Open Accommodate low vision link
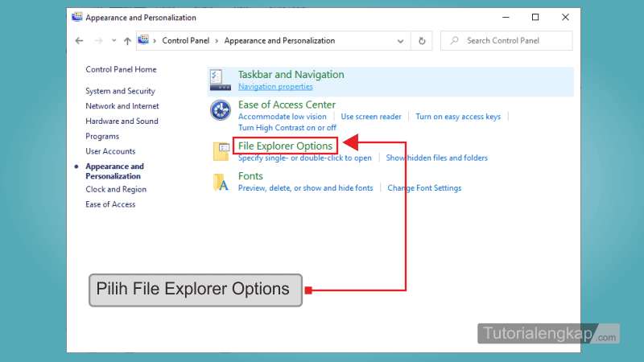Screen dimensions: 644x362 click(x=283, y=117)
